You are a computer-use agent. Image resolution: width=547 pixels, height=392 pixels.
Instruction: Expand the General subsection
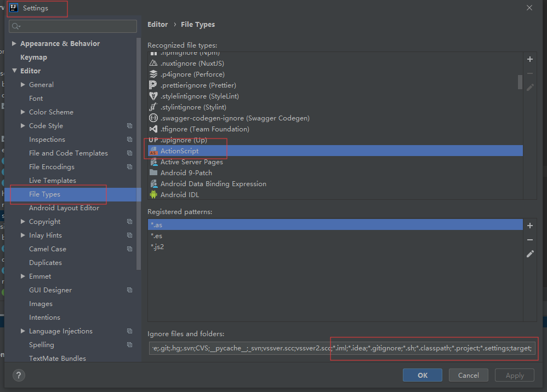(x=22, y=84)
